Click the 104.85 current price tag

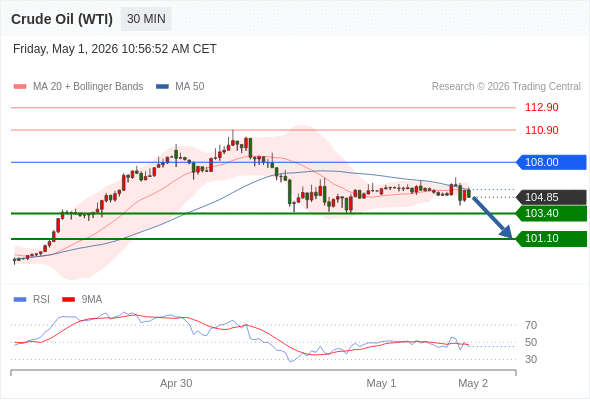click(551, 197)
